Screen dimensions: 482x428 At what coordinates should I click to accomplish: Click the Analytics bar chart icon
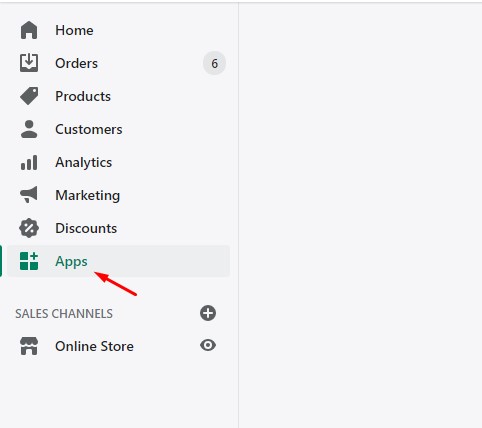[x=29, y=162]
